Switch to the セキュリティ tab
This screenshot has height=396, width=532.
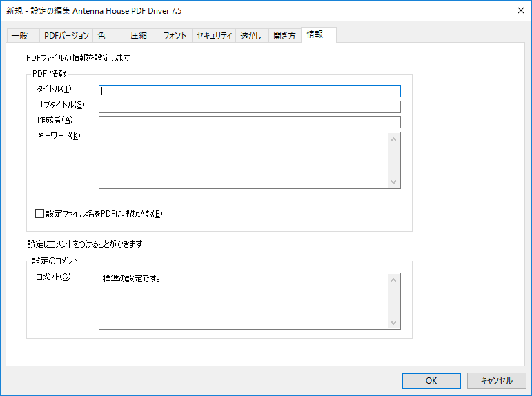214,36
